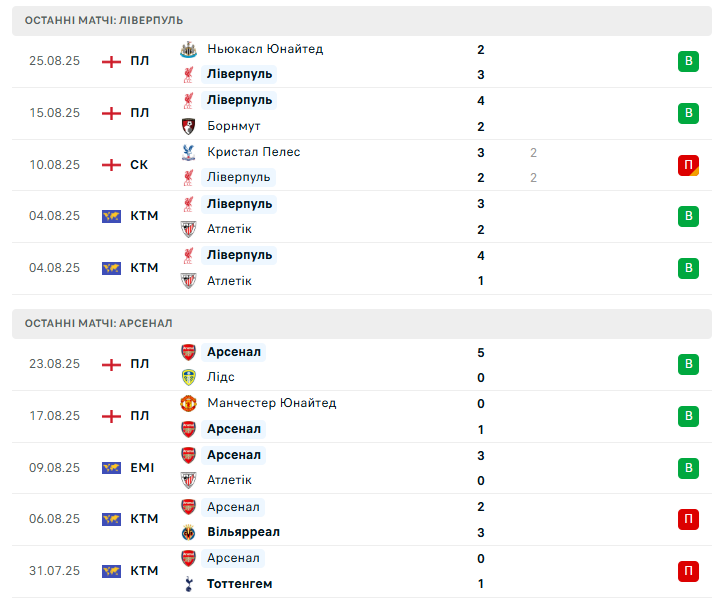The height and width of the screenshot is (599, 719).
Task: Click the Crystal Palace club crest
Action: coord(188,152)
